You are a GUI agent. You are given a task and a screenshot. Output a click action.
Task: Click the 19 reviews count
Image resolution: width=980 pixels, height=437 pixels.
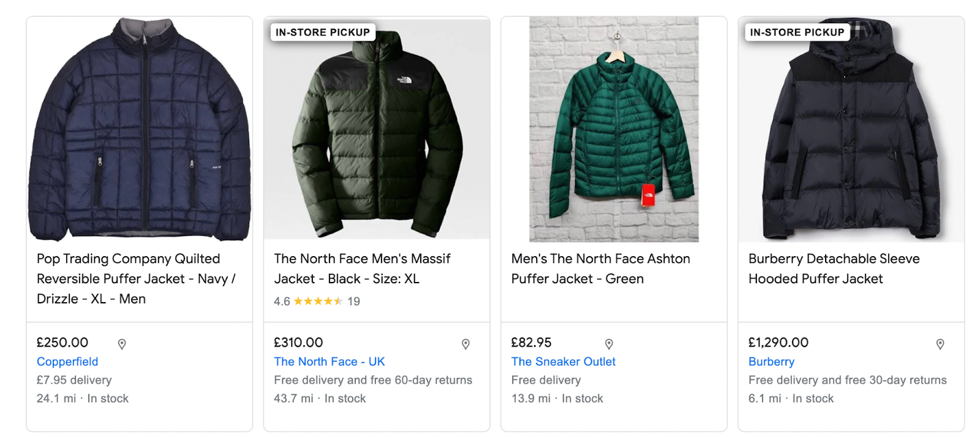[x=354, y=302]
